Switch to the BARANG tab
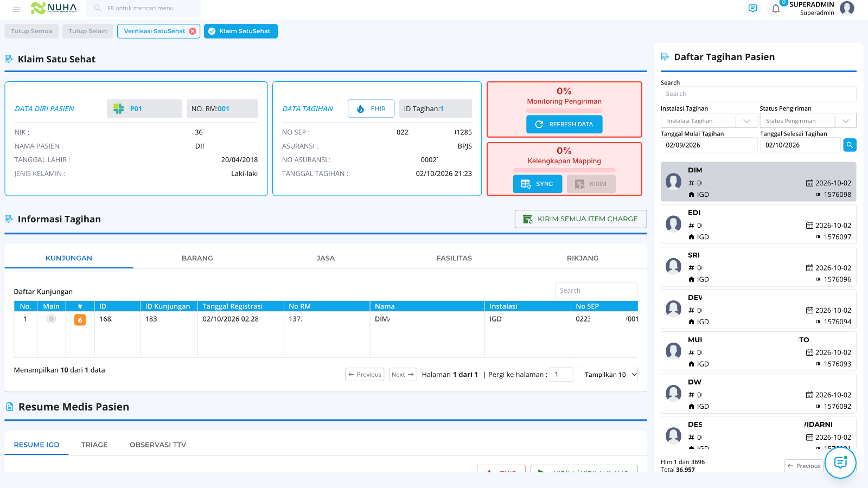Viewport: 868px width, 488px height. click(197, 258)
